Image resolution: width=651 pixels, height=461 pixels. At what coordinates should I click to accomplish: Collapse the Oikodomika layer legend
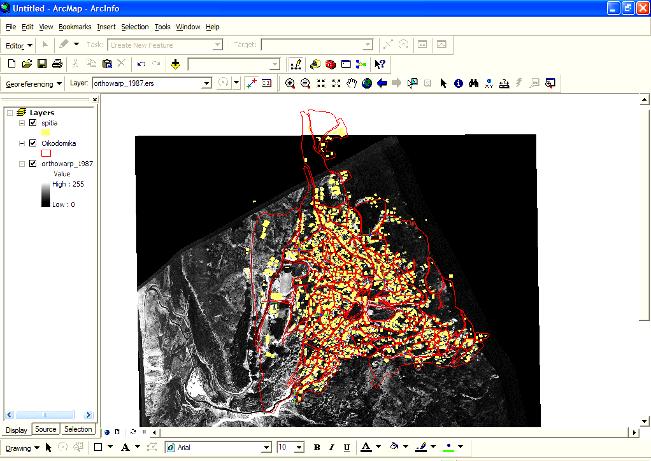pos(22,143)
